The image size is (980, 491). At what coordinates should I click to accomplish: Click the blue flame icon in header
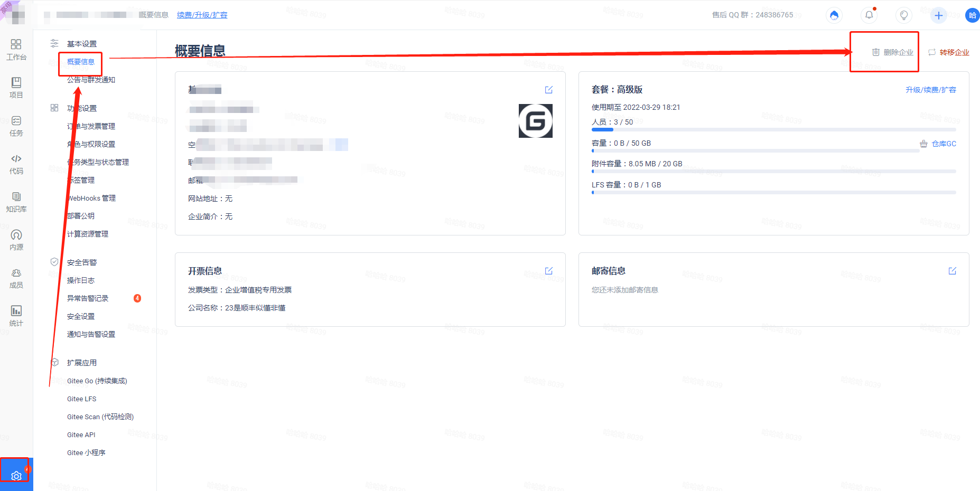click(834, 15)
